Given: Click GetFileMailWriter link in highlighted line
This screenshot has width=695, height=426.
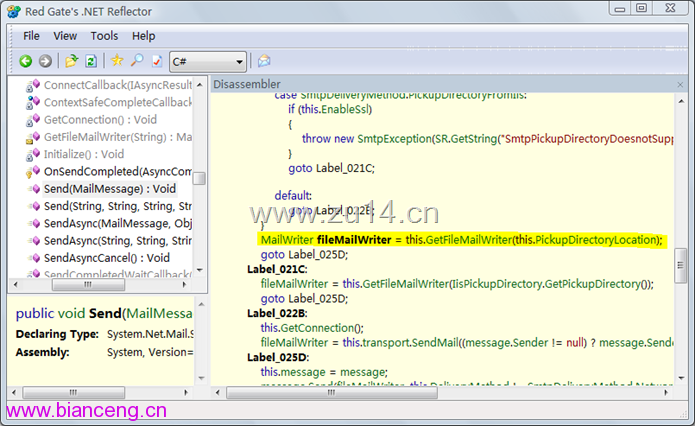Looking at the screenshot, I should coord(469,240).
